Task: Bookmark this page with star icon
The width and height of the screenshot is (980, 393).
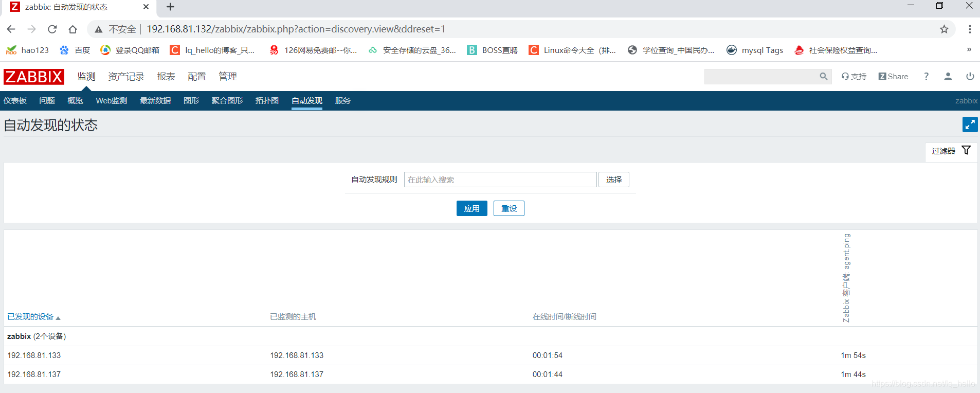Action: coord(944,29)
